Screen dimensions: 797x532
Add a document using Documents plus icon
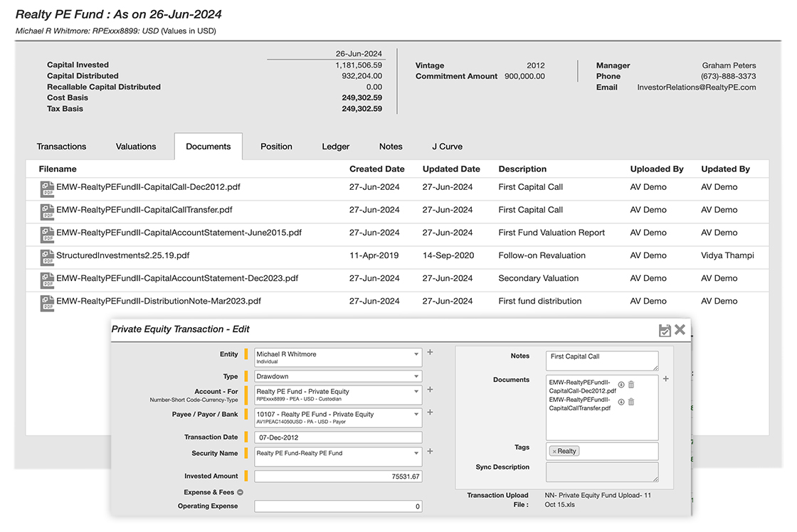[x=666, y=379]
